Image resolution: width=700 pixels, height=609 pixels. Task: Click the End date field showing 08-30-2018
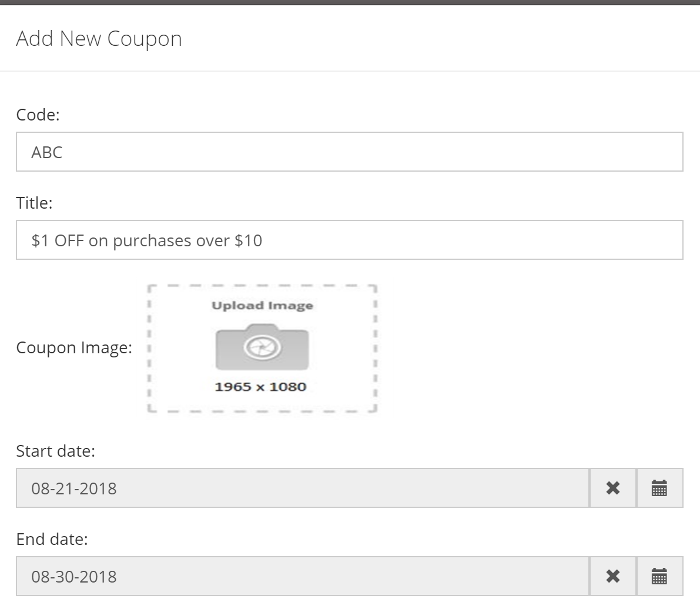pos(302,576)
